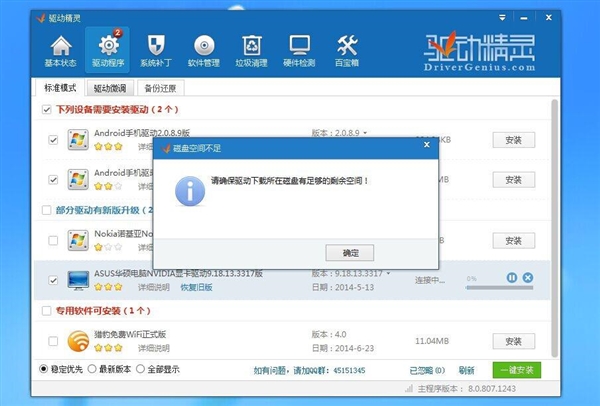Click 确定 in the disk space dialog
The height and width of the screenshot is (406, 600).
350,252
